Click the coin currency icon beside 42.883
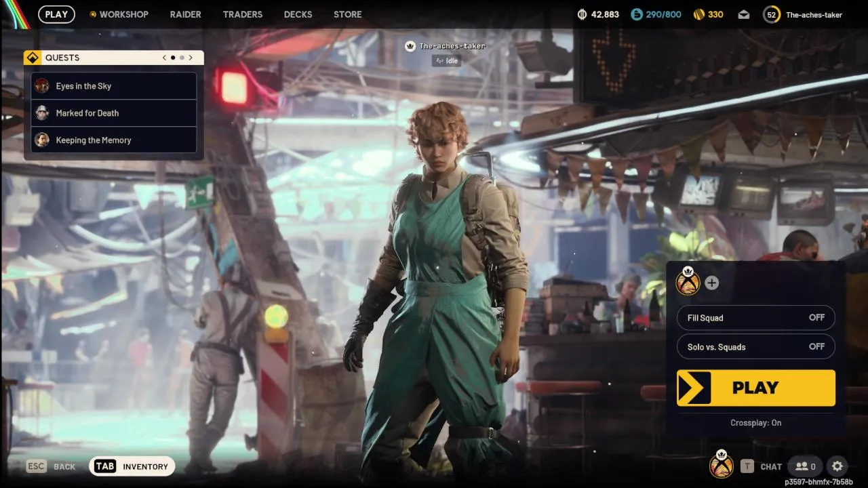 pos(583,14)
